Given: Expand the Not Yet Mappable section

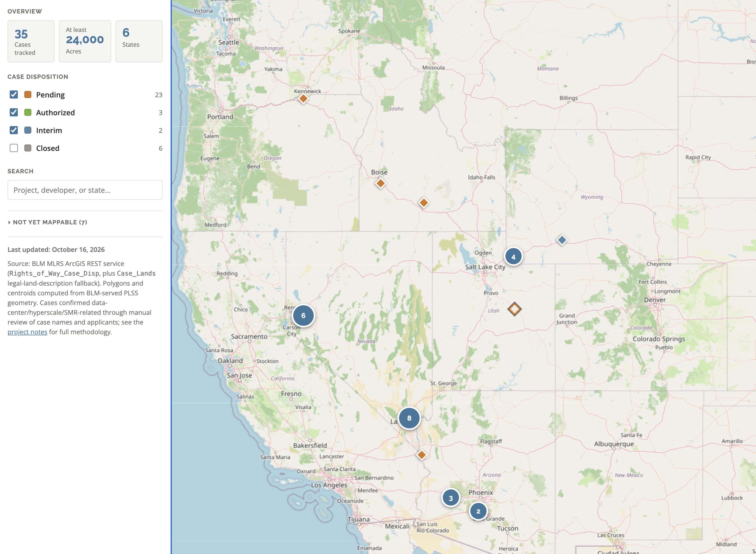Looking at the screenshot, I should click(47, 222).
